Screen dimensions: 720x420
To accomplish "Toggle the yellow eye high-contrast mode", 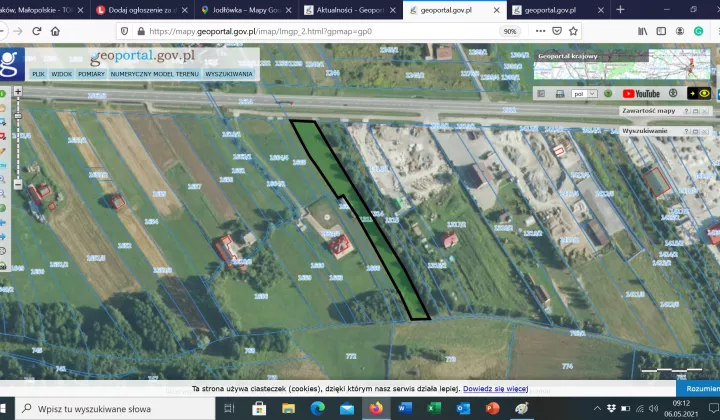I will 699,94.
